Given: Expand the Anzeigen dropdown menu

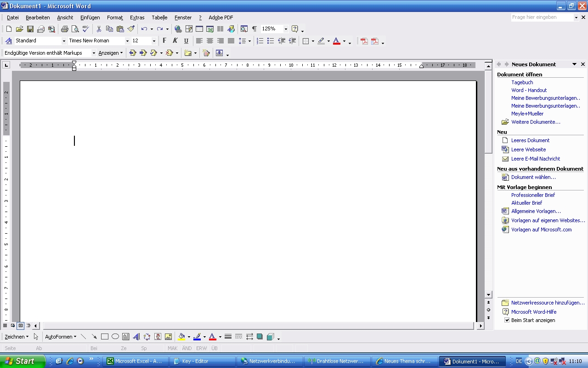Looking at the screenshot, I should coord(110,53).
